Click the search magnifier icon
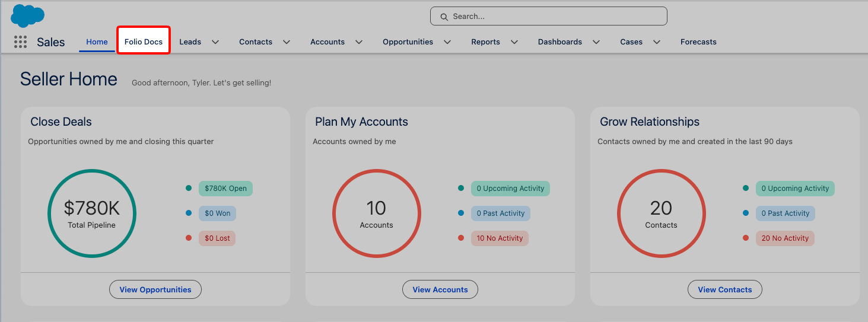 pyautogui.click(x=444, y=17)
